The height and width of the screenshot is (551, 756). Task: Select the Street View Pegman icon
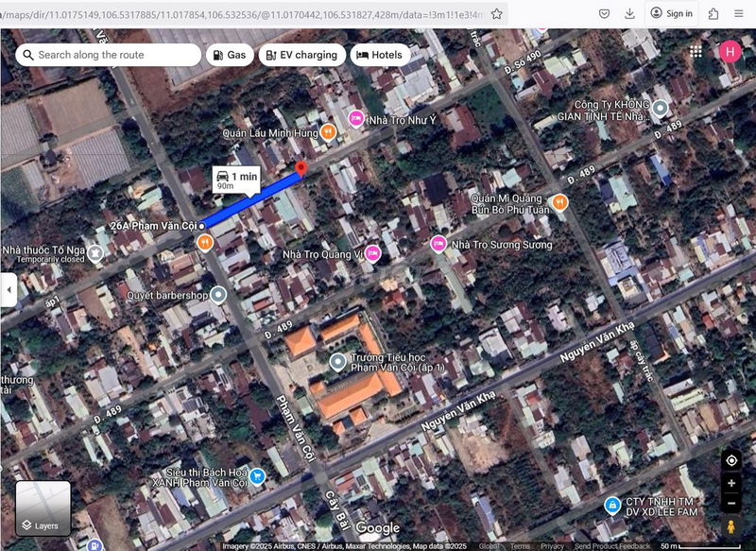tap(731, 527)
